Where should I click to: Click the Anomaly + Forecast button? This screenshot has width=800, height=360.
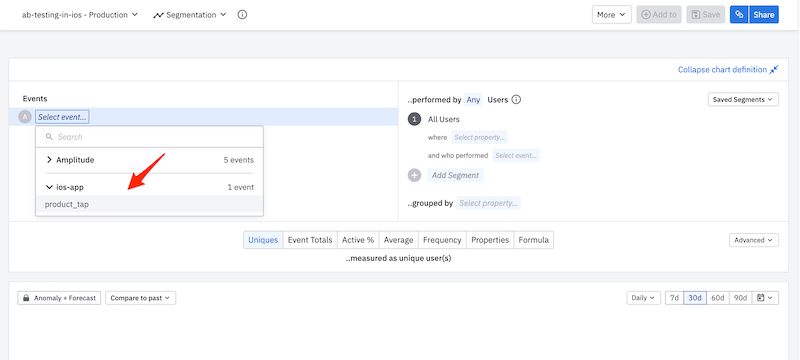point(59,298)
